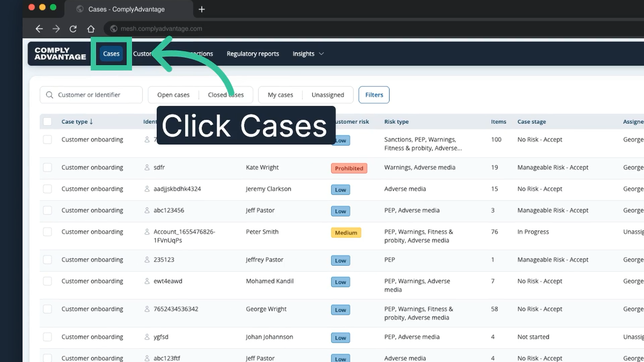
Task: Tick the select-all checkbox in header
Action: [48, 121]
